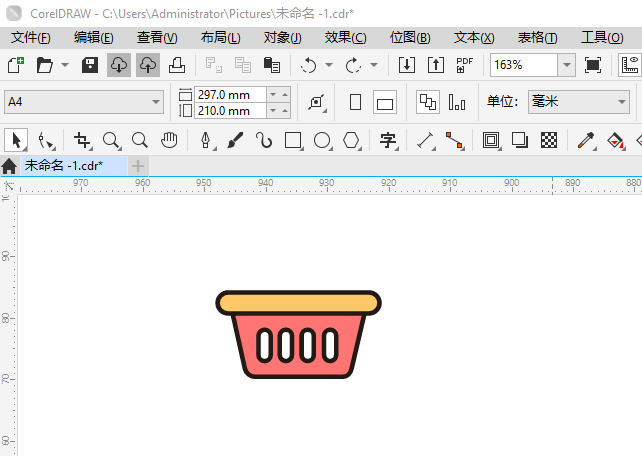Open the 工具(O) menu
Viewport: 642px width, 456px height.
tap(602, 38)
